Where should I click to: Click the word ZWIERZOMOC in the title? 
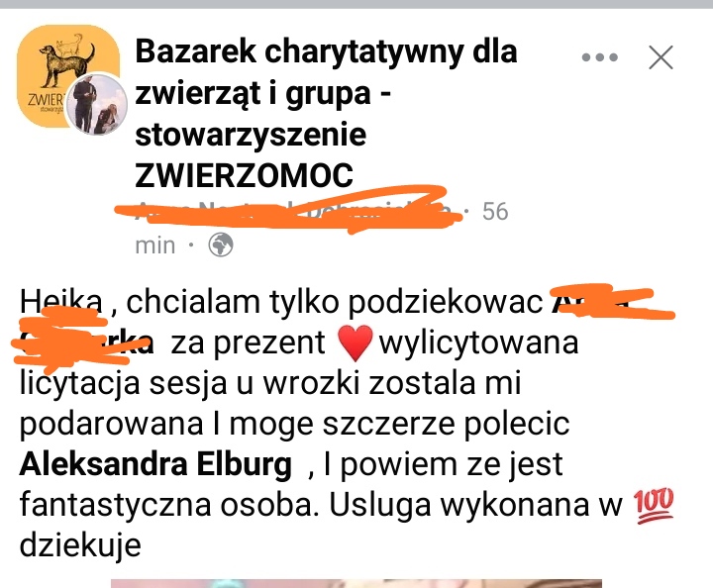tap(244, 175)
